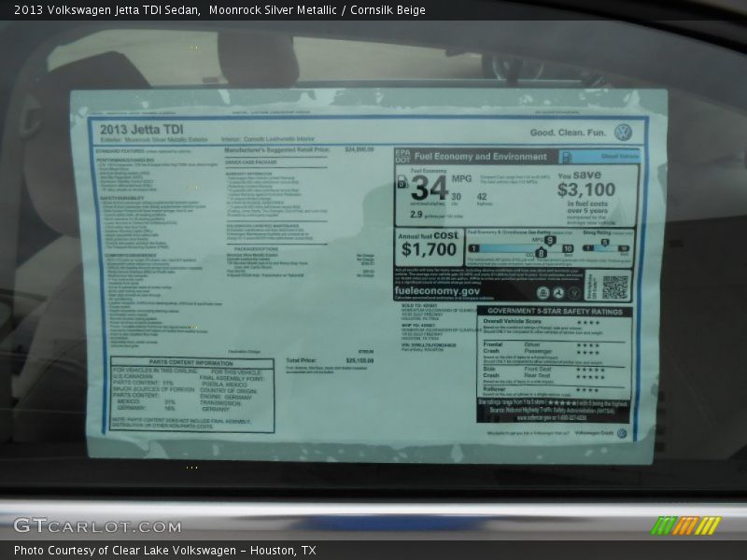Click the colored stripes logo in bottom-right corner
Image resolution: width=747 pixels, height=560 pixels.
pyautogui.click(x=686, y=525)
